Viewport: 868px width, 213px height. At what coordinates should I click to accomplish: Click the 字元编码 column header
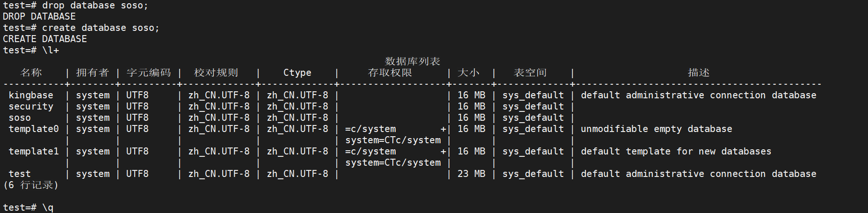tap(148, 73)
